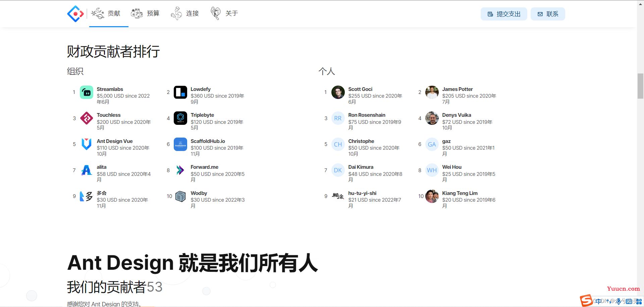The width and height of the screenshot is (644, 307).
Task: Click the Wodby logo icon
Action: pos(180,196)
